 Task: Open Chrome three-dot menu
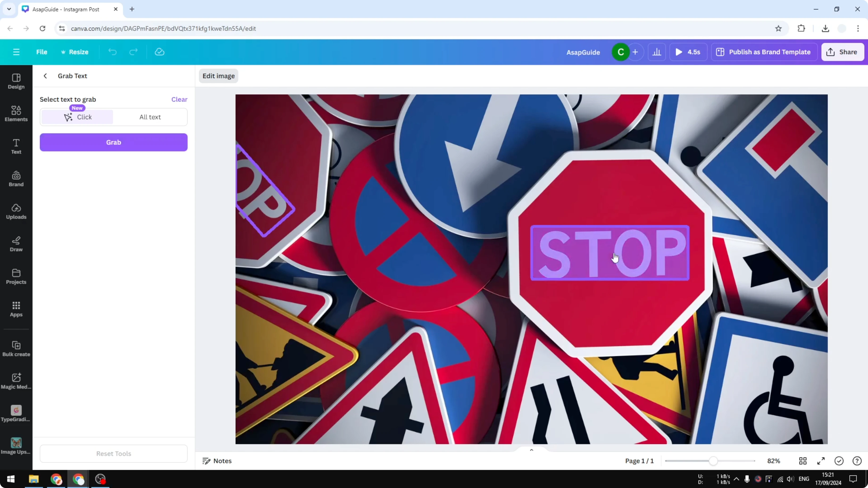tap(858, 29)
